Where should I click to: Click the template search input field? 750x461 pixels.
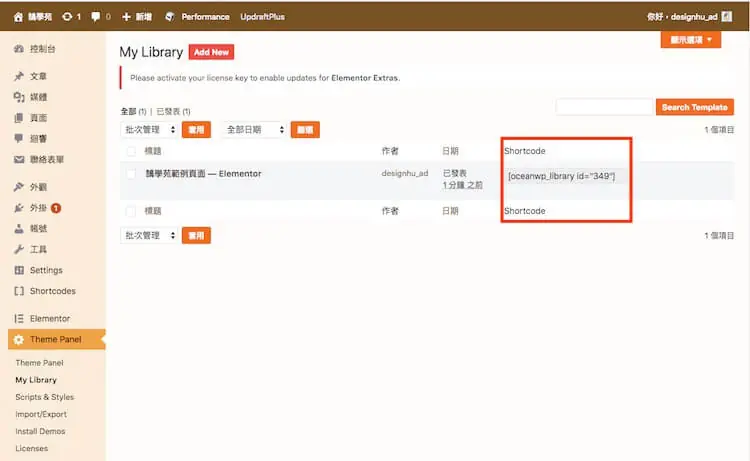[x=604, y=107]
